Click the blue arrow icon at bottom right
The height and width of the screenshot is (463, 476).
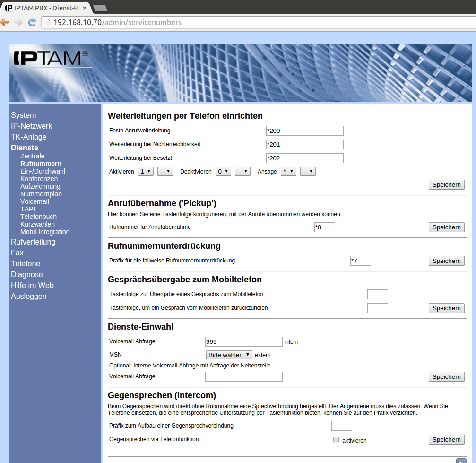[461, 461]
